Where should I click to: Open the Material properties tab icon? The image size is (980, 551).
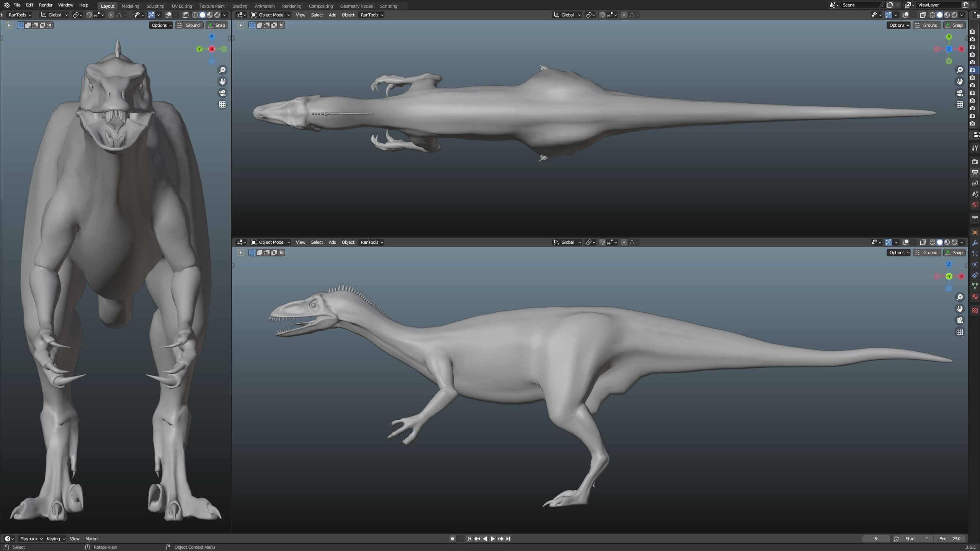[975, 297]
